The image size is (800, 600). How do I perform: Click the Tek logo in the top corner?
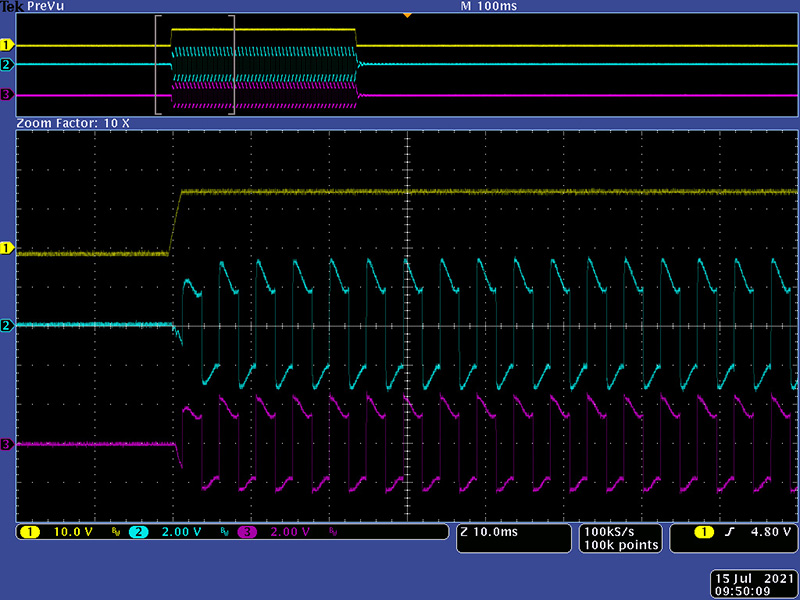pyautogui.click(x=10, y=6)
